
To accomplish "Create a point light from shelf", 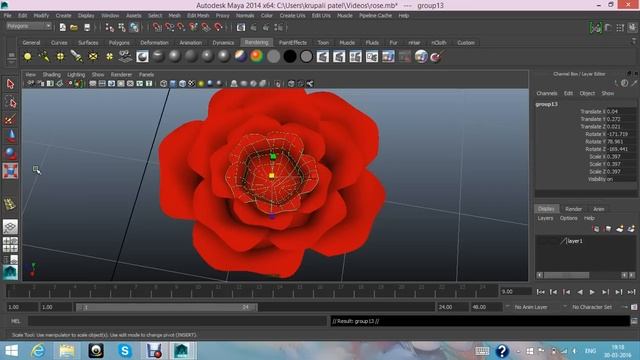I will click(60, 57).
